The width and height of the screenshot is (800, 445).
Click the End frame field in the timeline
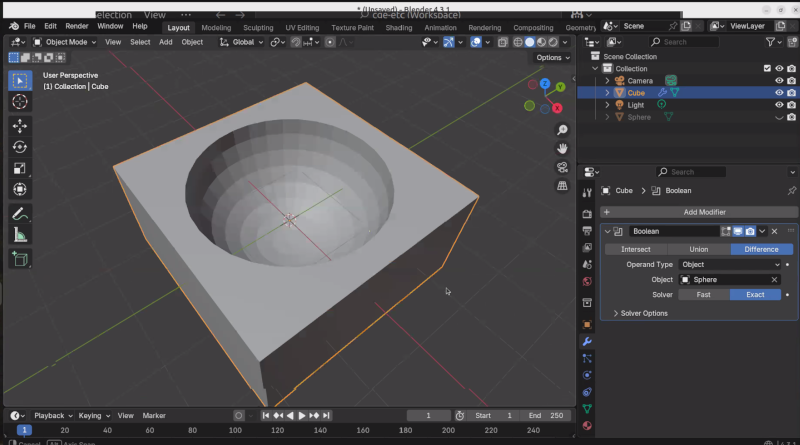pos(547,415)
